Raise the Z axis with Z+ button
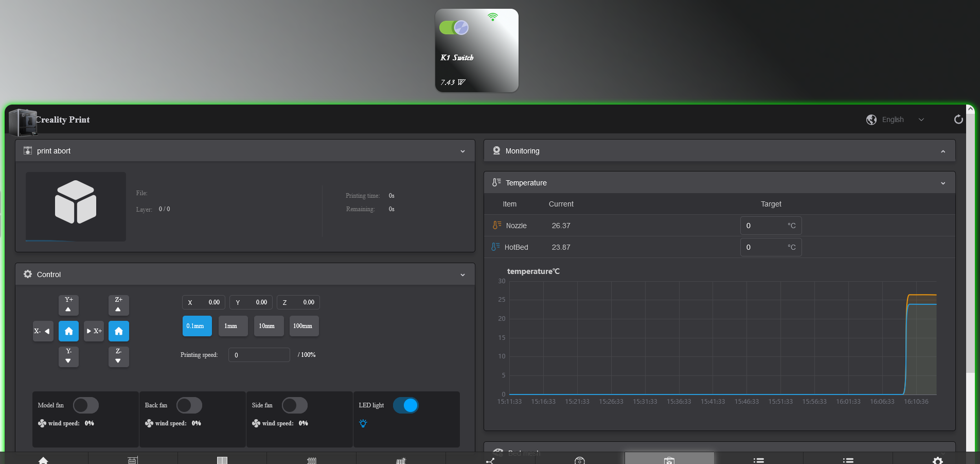Image resolution: width=980 pixels, height=464 pixels. (119, 305)
